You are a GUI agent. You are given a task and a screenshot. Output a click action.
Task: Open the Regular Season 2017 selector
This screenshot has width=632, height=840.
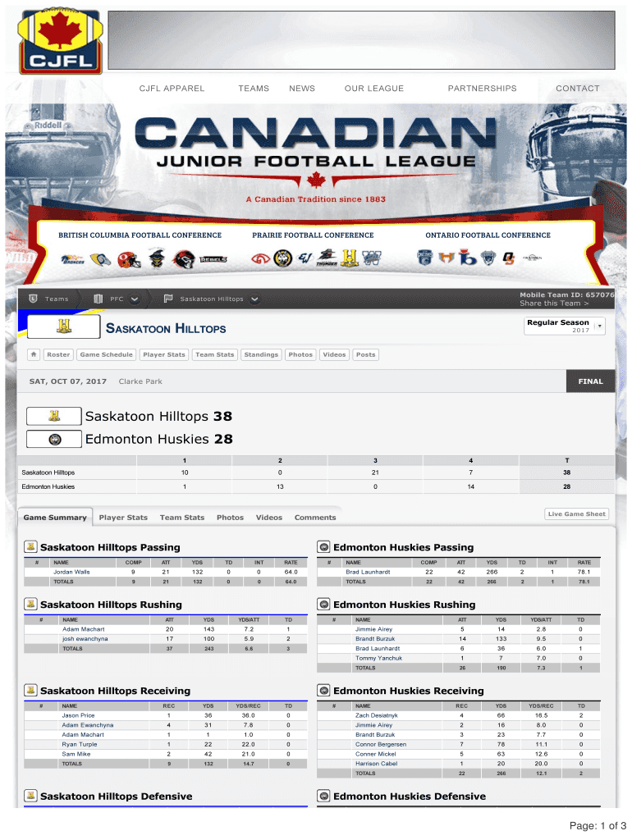pyautogui.click(x=563, y=326)
